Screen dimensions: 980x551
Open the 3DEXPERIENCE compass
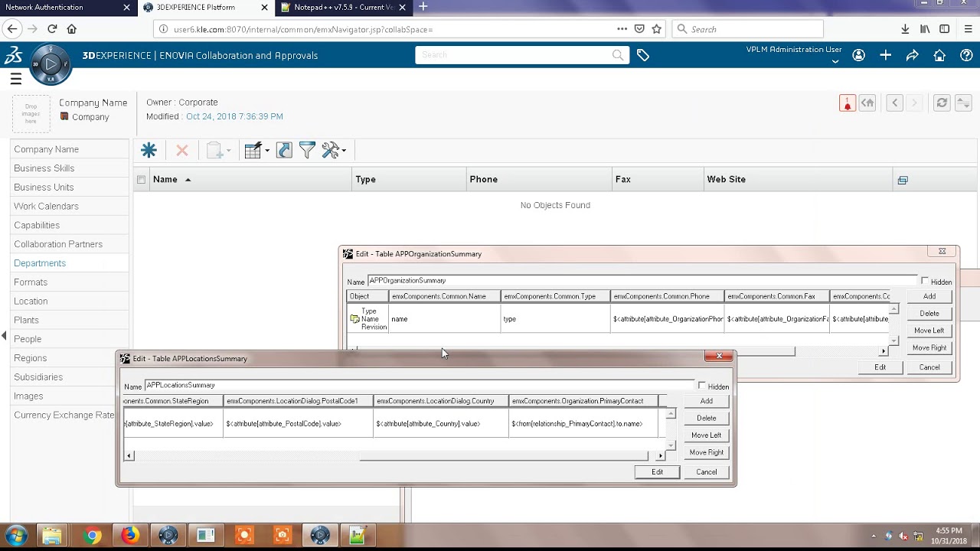[51, 64]
